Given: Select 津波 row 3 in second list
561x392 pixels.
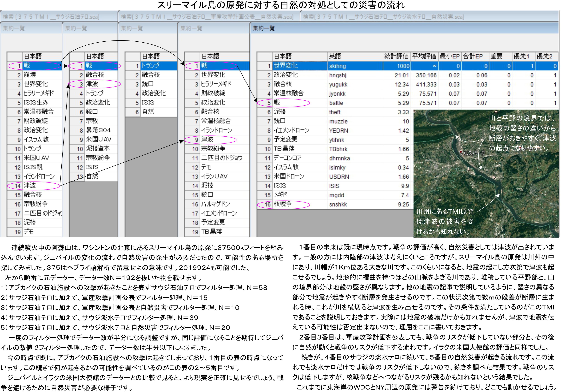Looking at the screenshot, I should click(x=92, y=84).
